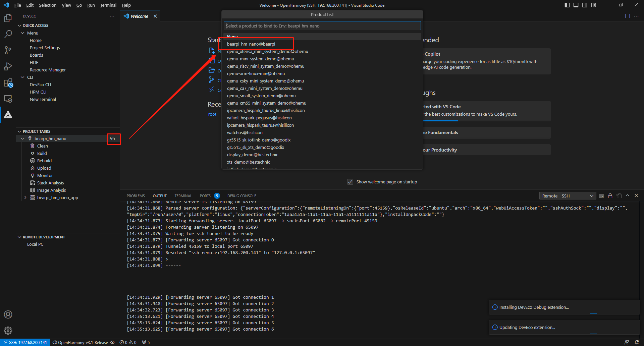Screen dimensions: 644x346
Task: Click the bind product link icon beside bearpi_hm_nano
Action: [113, 138]
